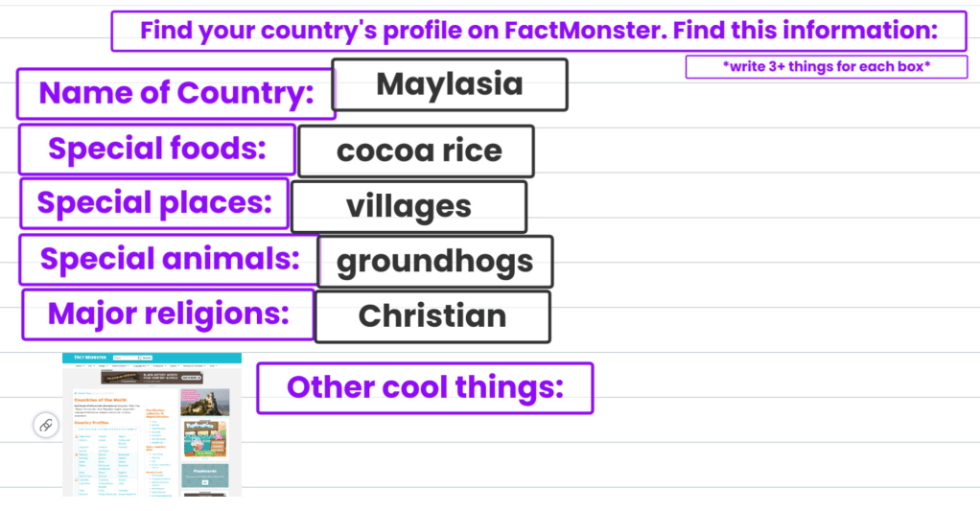Click the 'groundhogs' answer text box

434,262
